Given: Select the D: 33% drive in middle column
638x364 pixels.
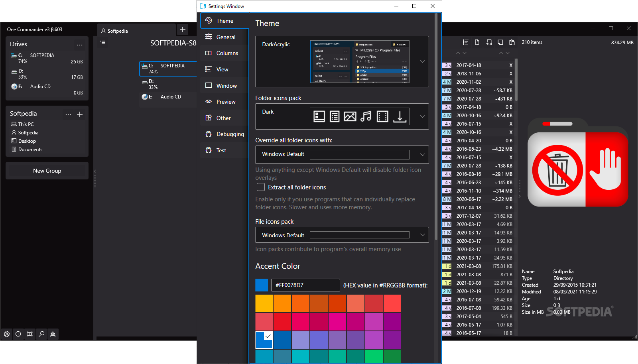Looking at the screenshot, I should [x=168, y=84].
